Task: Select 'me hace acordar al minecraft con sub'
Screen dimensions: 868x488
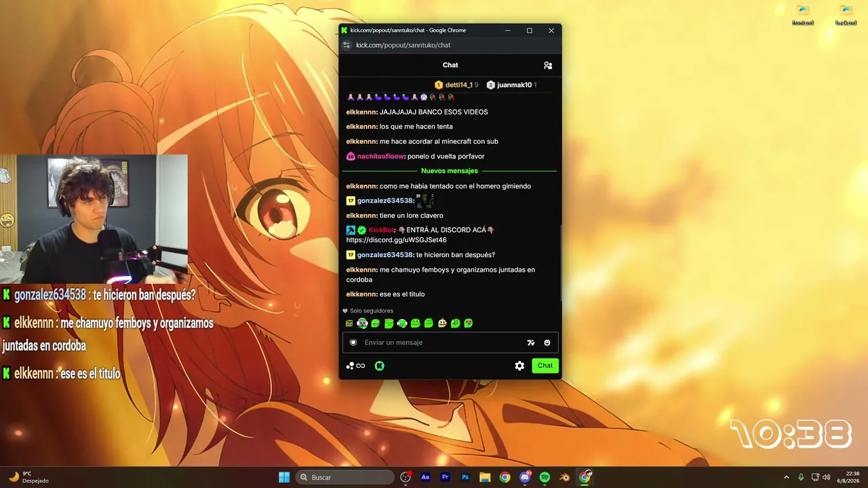Action: click(439, 142)
